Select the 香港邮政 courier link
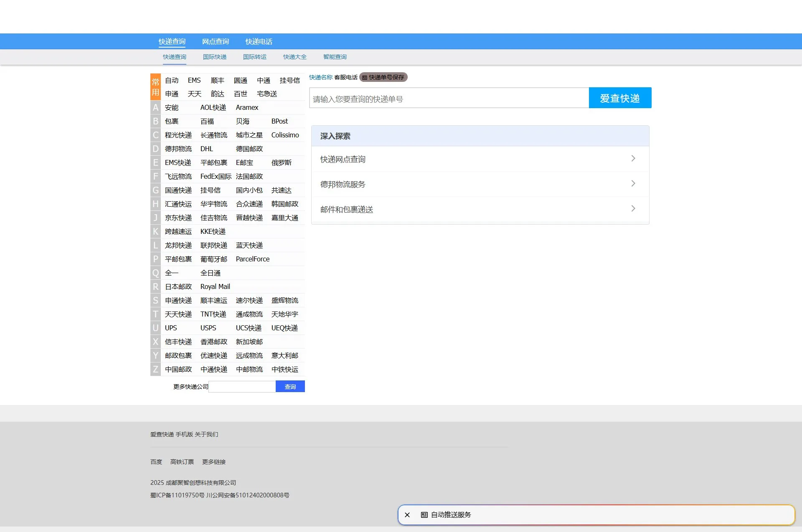802x532 pixels. point(214,342)
